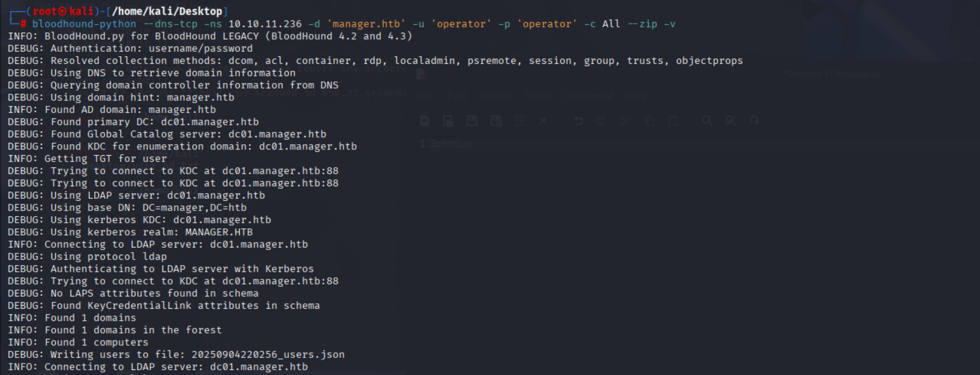Click the 'Getting TGT for user' line
This screenshot has width=980, height=375.
(x=87, y=159)
